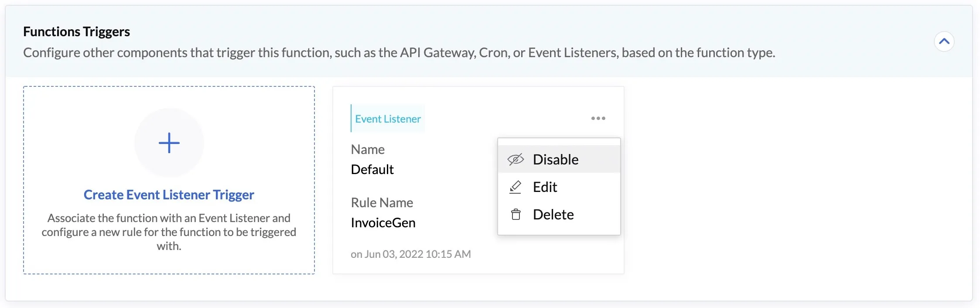Open Create Event Listener Trigger link

pyautogui.click(x=169, y=195)
